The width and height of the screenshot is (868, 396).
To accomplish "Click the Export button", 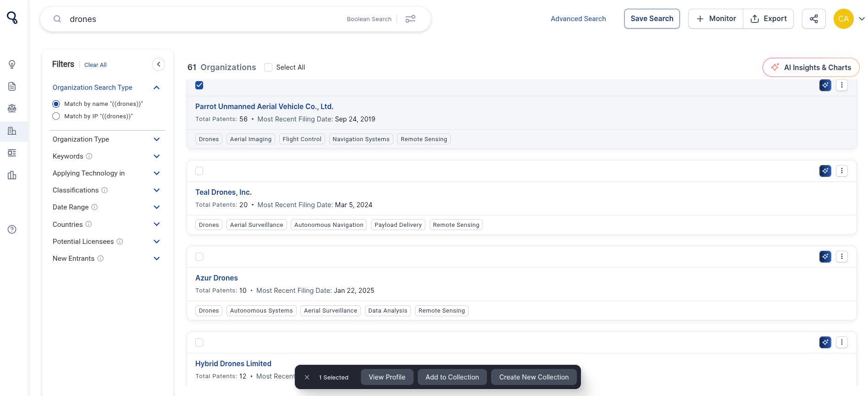I will (x=768, y=19).
